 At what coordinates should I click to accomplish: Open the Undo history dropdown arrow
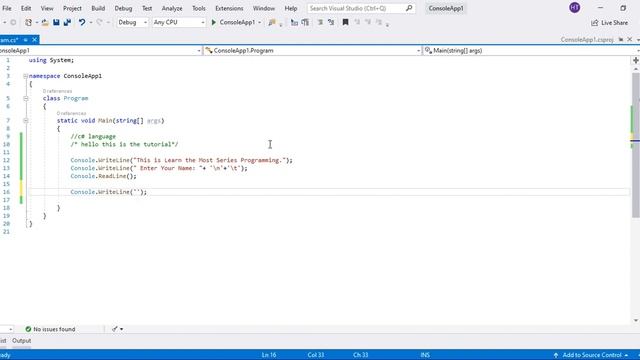pyautogui.click(x=91, y=22)
